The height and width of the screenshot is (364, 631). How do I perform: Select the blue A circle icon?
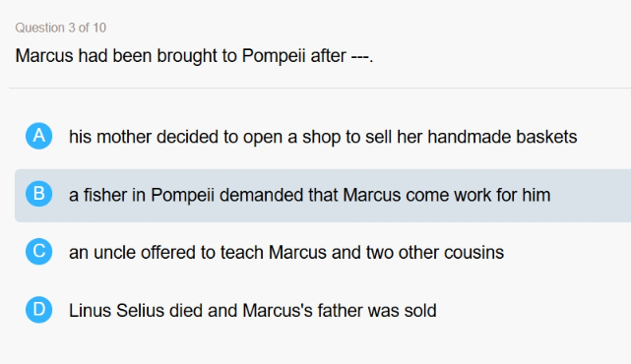point(39,136)
